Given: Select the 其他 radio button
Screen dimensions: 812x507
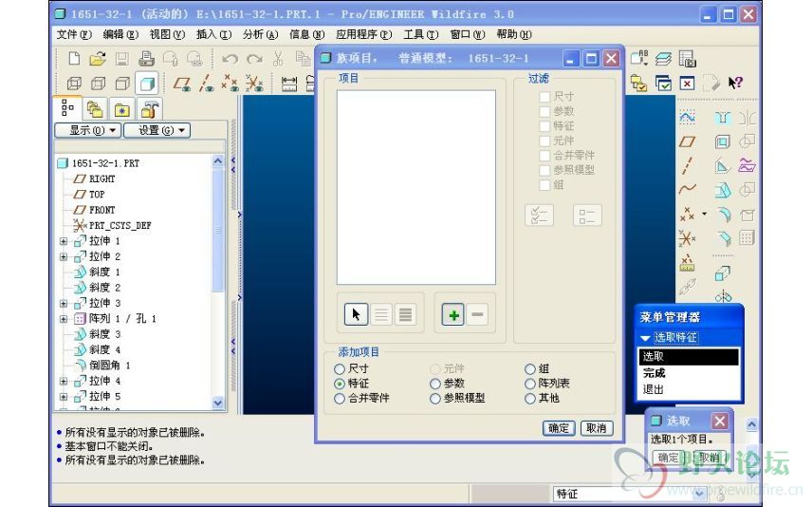Looking at the screenshot, I should click(x=529, y=399).
